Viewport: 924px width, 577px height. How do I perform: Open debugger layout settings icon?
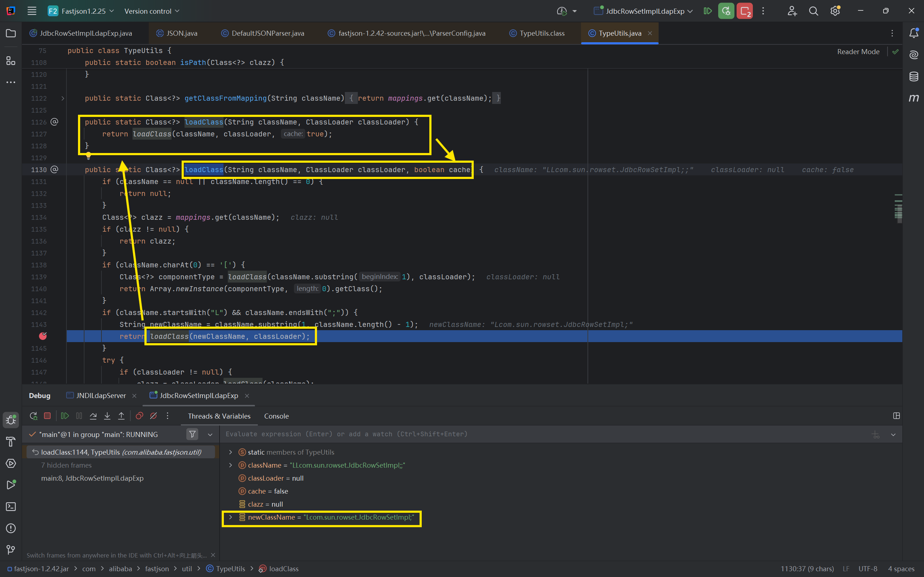[x=896, y=416]
